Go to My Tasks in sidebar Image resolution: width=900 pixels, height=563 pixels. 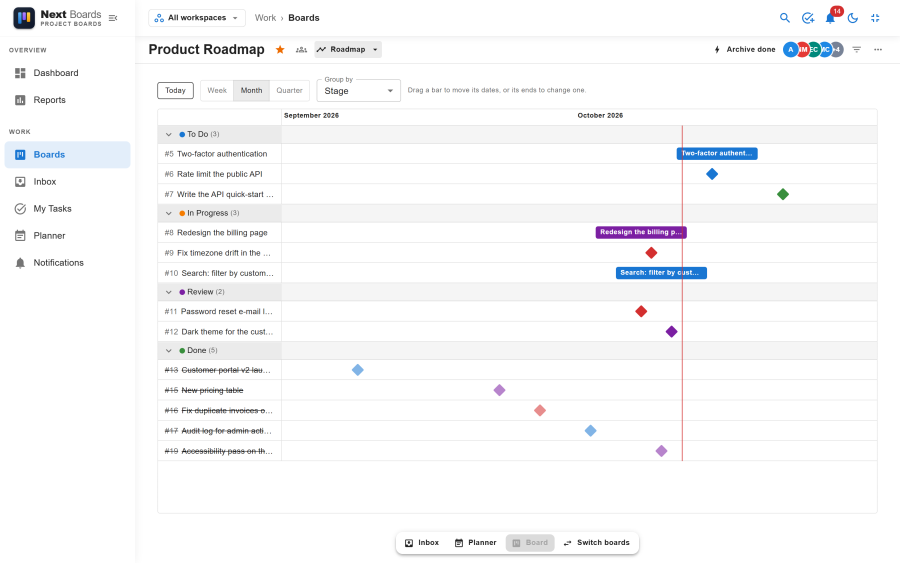coord(68,208)
